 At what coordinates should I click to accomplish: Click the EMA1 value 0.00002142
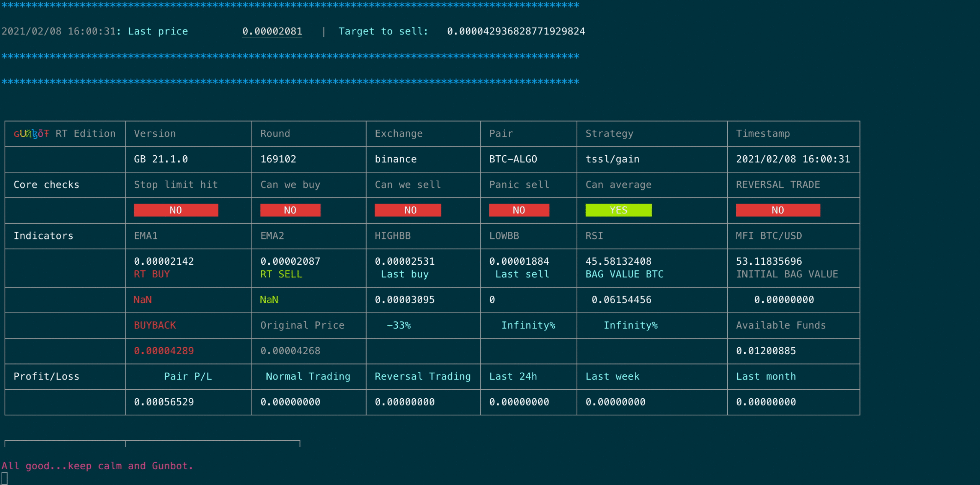point(164,261)
